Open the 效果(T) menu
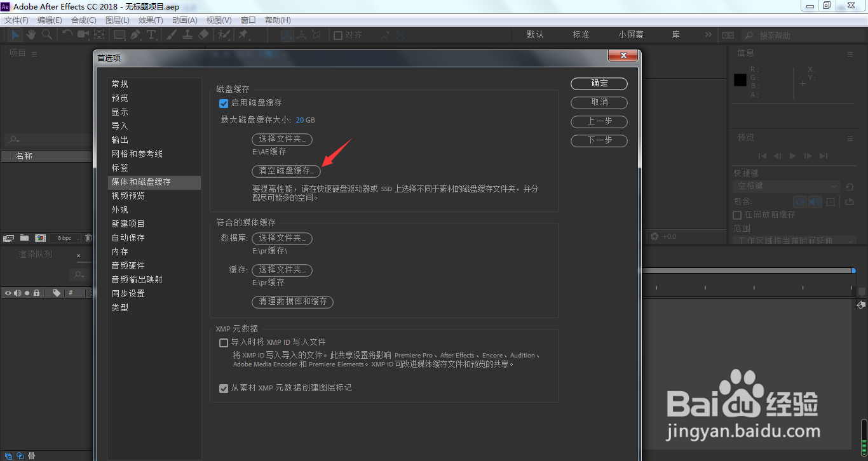The height and width of the screenshot is (461, 868). pos(151,20)
